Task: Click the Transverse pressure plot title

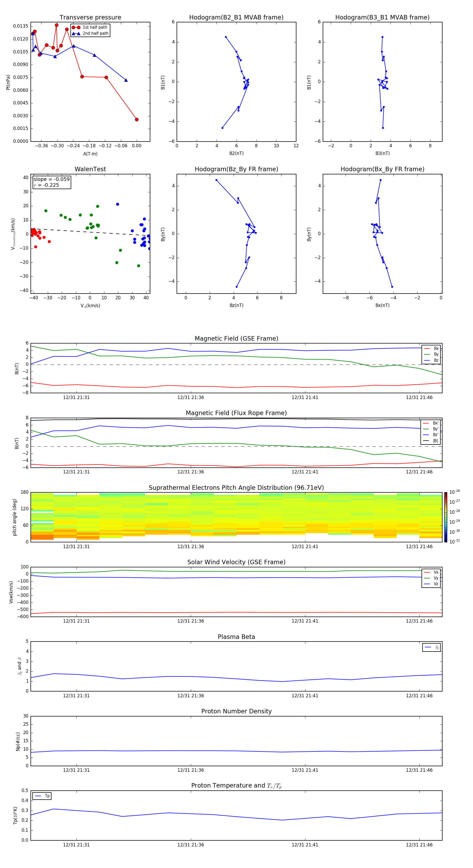Action: (x=90, y=18)
